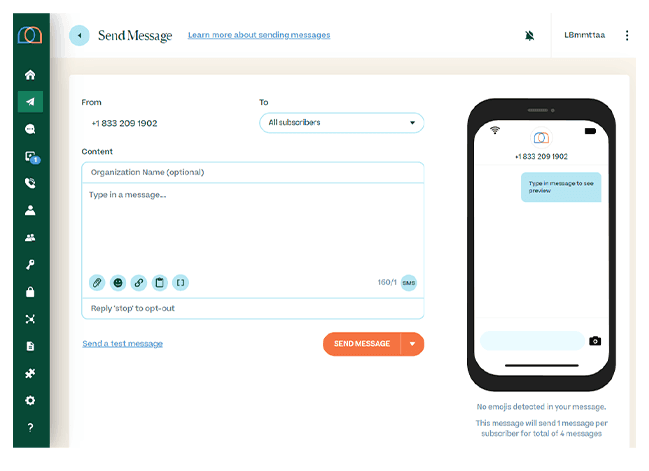Open the All subscribers dropdown
The image size is (649, 471).
coord(341,123)
